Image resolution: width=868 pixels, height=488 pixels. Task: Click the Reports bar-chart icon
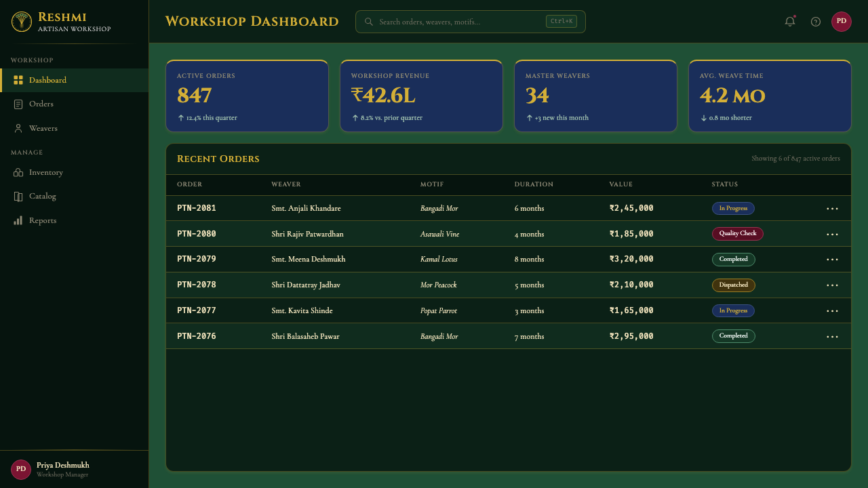(18, 220)
